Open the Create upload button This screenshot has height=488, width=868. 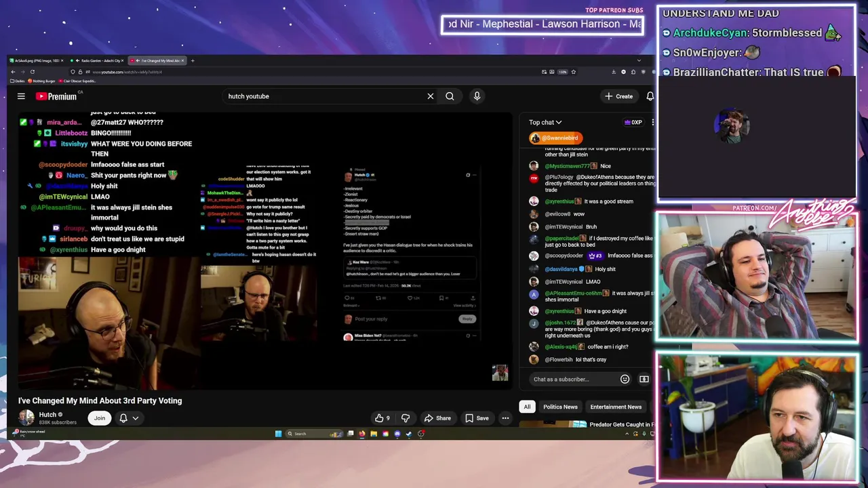click(x=619, y=96)
